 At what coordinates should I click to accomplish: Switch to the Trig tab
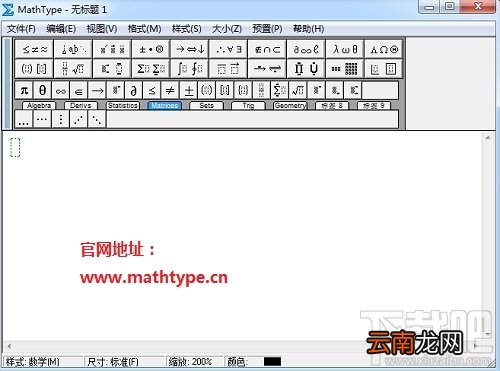click(248, 106)
